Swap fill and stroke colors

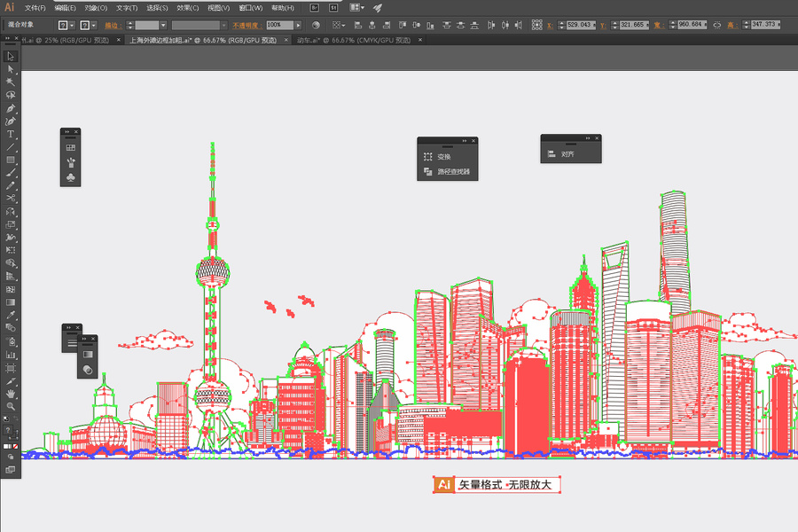(15, 419)
